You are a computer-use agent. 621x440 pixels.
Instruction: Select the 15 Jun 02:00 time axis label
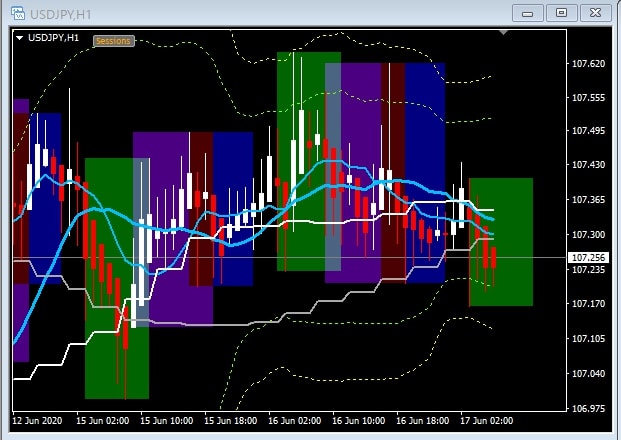click(x=102, y=421)
